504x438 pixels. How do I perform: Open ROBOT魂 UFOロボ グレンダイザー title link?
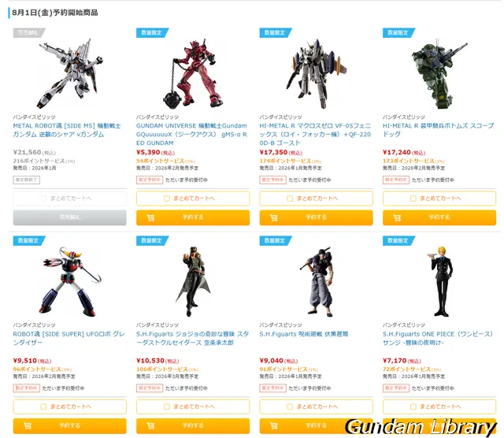(x=69, y=338)
